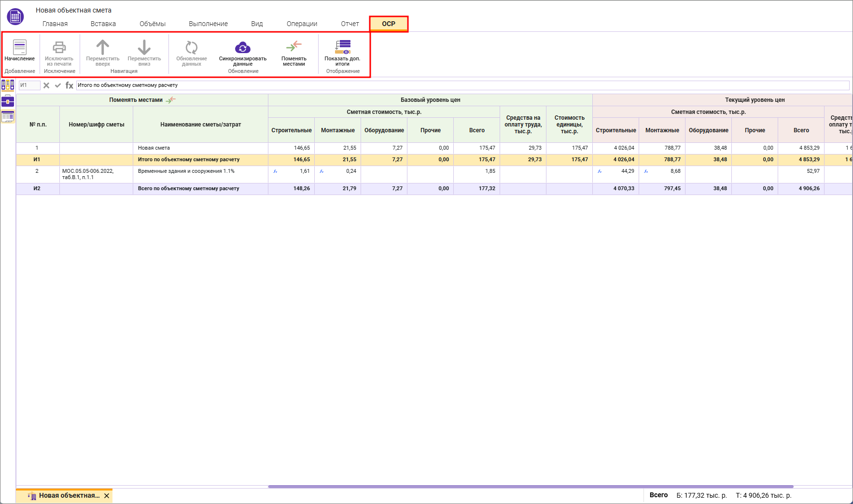Open the top sidebar panel icon

(x=8, y=85)
